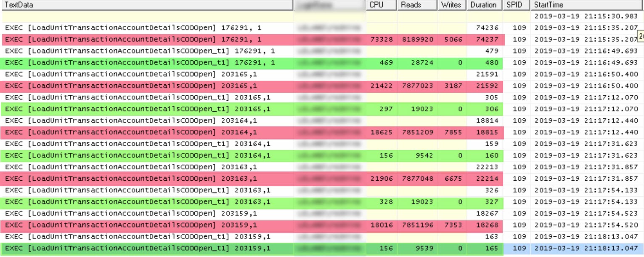Image resolution: width=644 pixels, height=257 pixels.
Task: Select the Reads value 7851196
Action: coord(418,225)
